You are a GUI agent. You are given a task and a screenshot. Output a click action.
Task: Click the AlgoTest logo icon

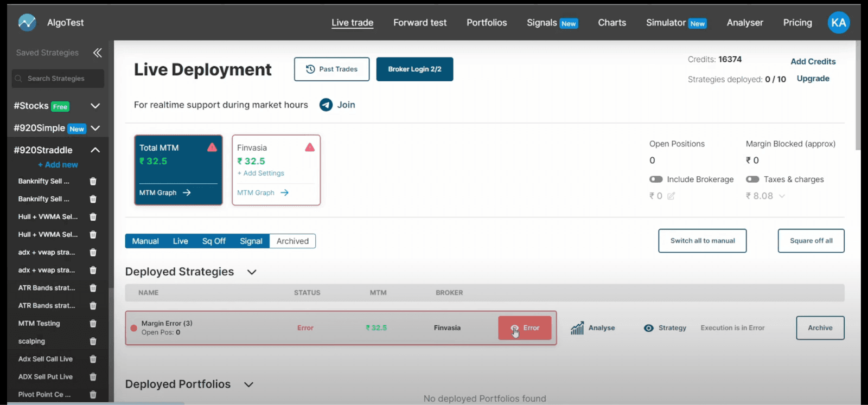click(27, 22)
